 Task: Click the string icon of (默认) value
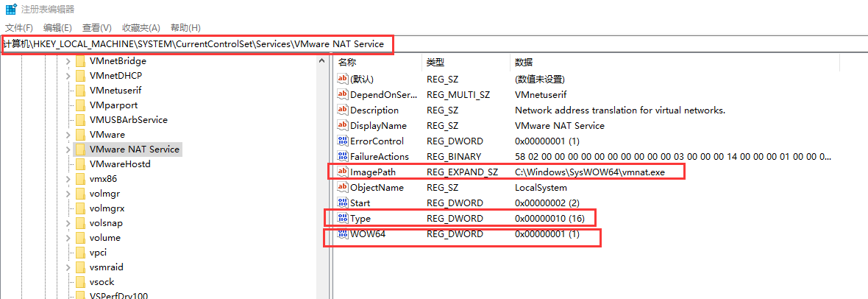pos(343,80)
